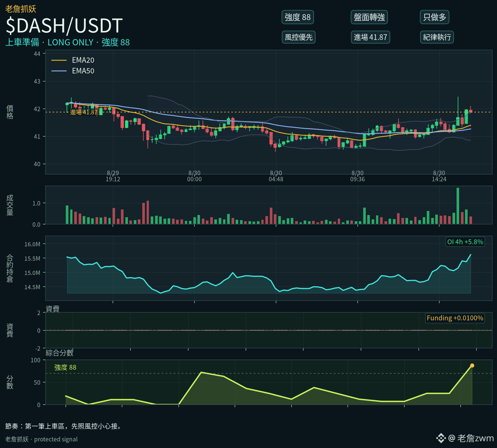The height and width of the screenshot is (448, 497).
Task: Click the 8/30 09:36 time label
Action: [358, 176]
